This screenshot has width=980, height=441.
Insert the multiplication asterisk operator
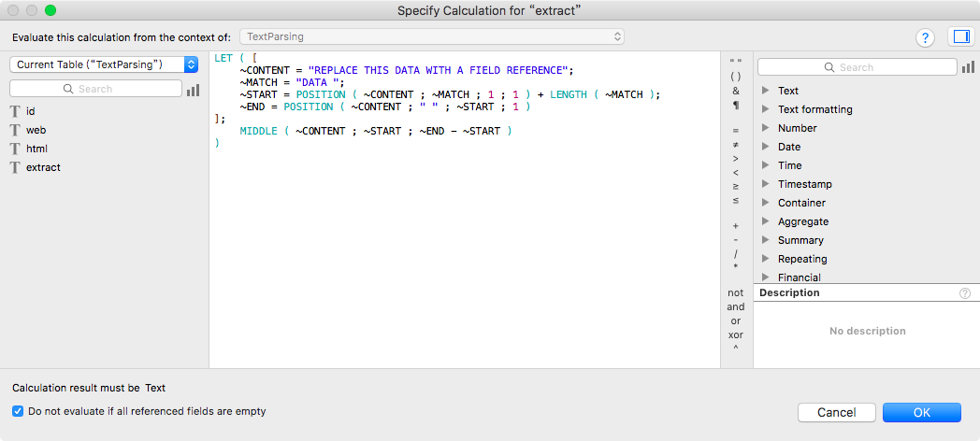point(736,266)
